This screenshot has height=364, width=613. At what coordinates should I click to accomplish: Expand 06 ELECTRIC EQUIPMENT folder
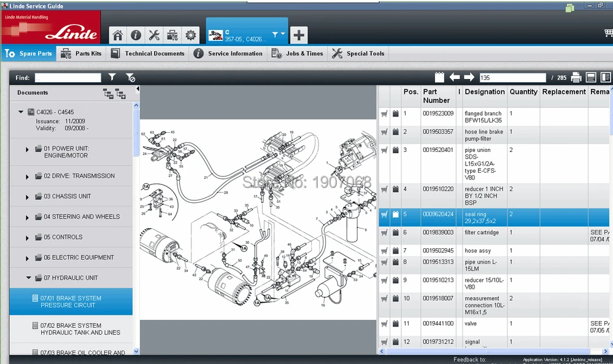27,258
